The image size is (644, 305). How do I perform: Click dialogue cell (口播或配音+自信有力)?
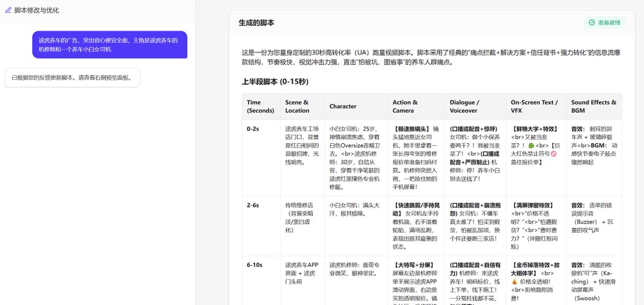[475, 280]
